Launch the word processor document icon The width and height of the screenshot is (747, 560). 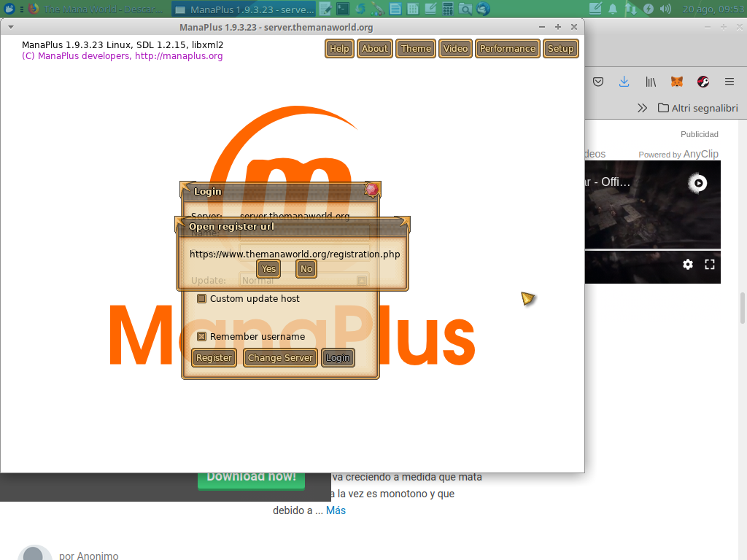pos(395,9)
